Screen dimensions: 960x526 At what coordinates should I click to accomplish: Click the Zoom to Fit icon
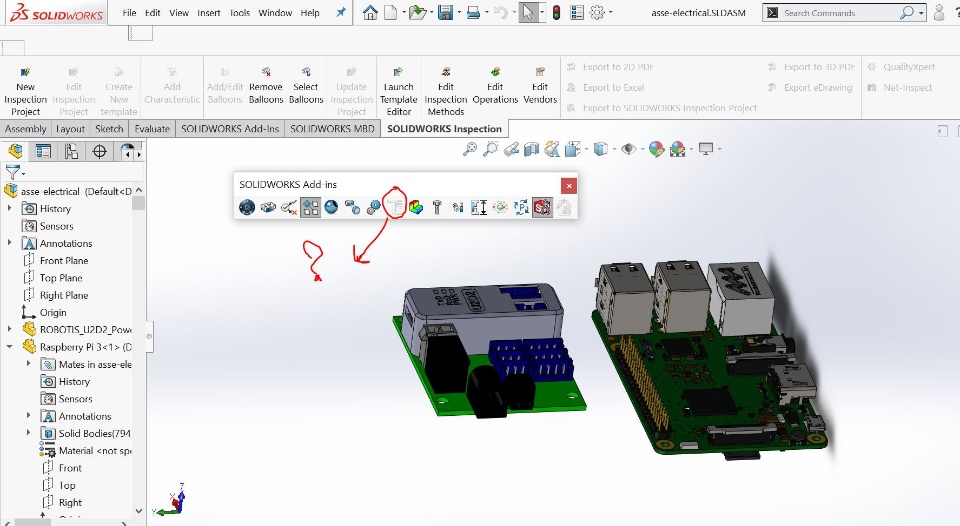coord(470,149)
